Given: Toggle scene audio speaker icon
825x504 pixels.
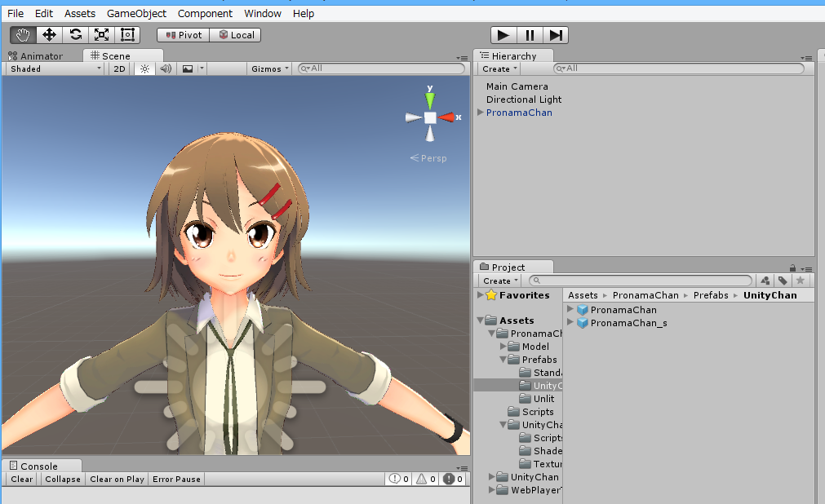Looking at the screenshot, I should [166, 69].
